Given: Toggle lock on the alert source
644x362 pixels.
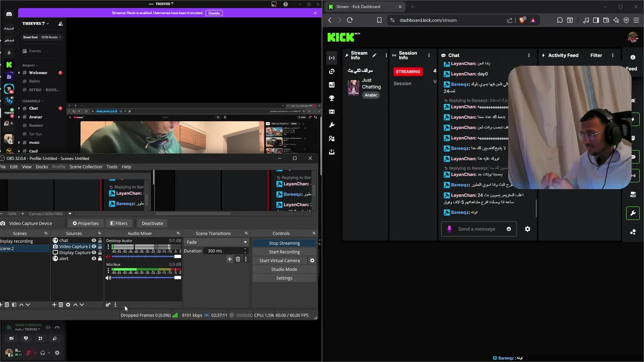Looking at the screenshot, I should coord(100,258).
